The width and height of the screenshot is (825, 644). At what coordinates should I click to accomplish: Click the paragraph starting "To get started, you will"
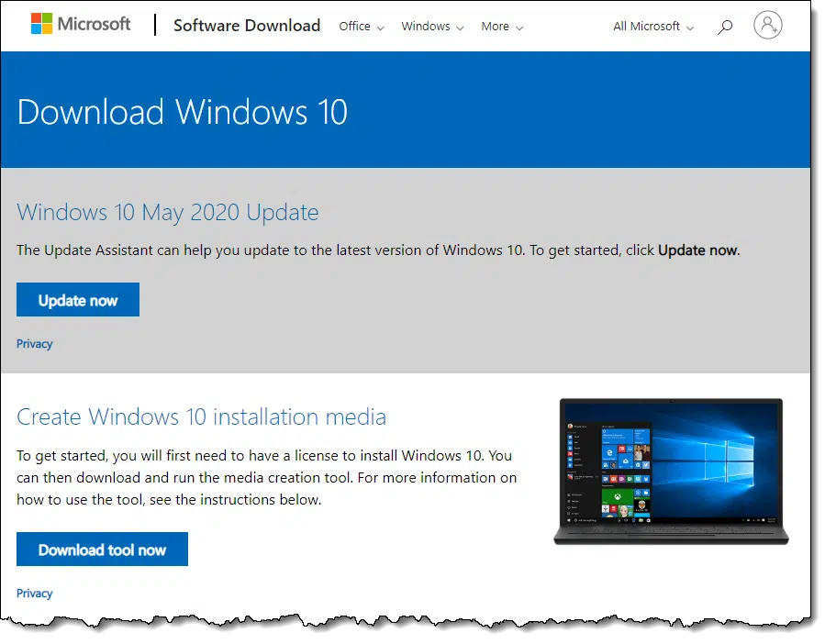[267, 477]
